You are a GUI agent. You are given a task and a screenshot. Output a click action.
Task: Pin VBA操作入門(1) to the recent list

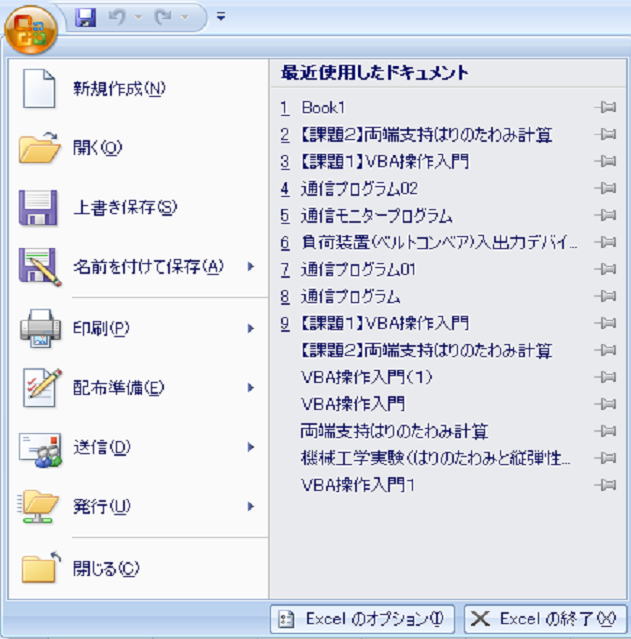point(605,377)
